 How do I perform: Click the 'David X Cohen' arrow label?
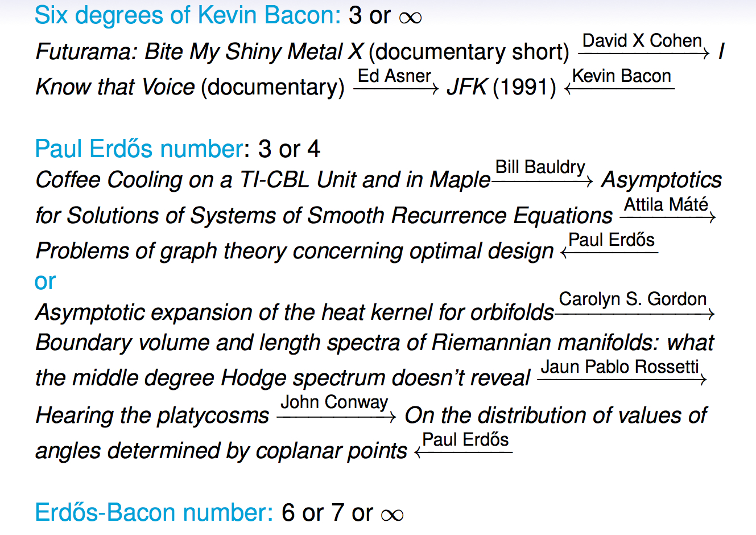642,41
